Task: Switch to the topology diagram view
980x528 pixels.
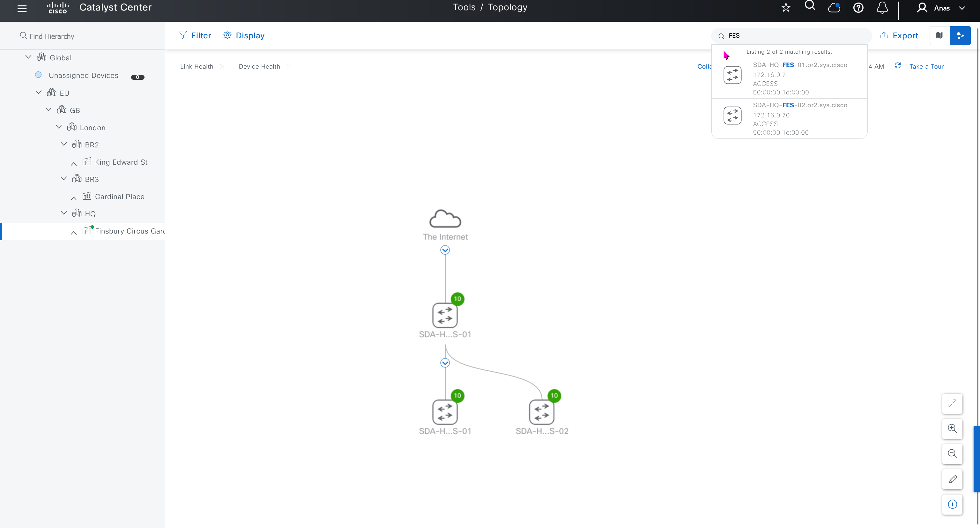Action: pos(960,35)
